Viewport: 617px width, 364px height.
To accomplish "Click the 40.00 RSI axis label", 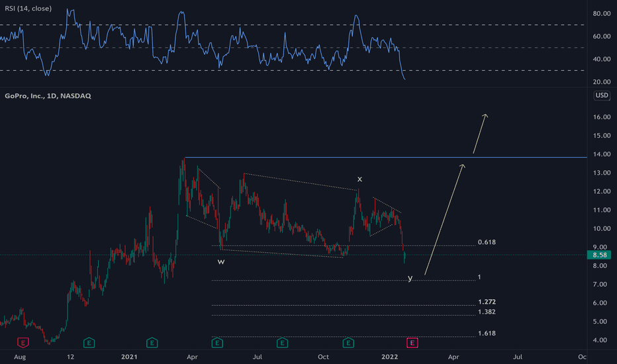I will click(602, 59).
